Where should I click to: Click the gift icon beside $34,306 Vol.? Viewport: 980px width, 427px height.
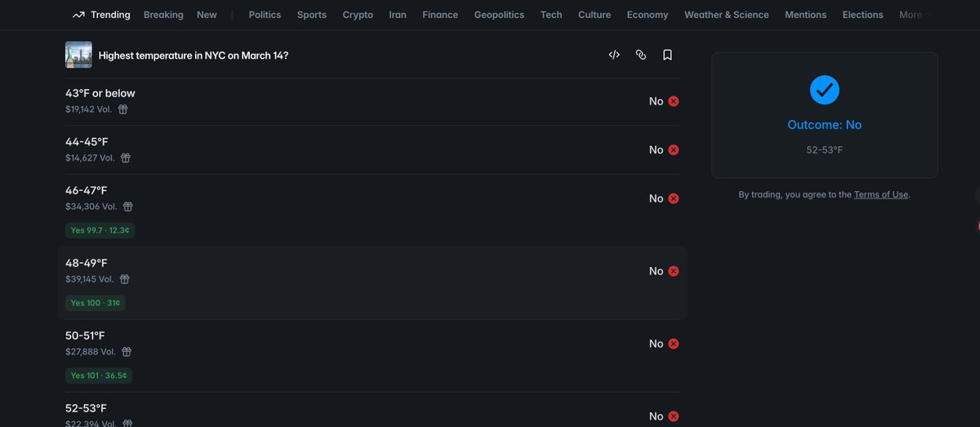[128, 207]
